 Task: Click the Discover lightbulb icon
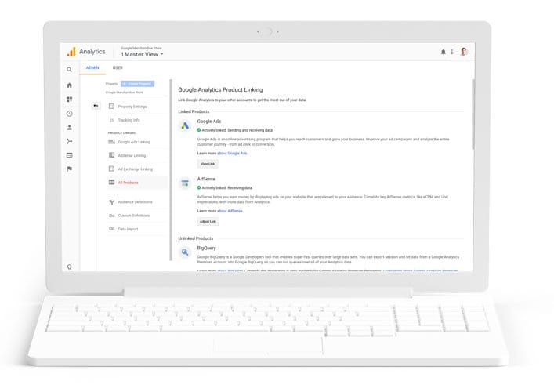coord(70,267)
